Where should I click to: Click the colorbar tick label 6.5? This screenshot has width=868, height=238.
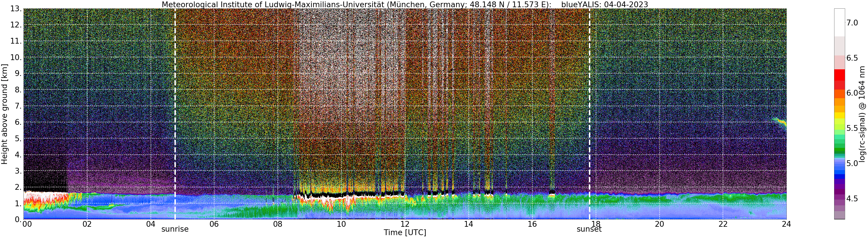[x=852, y=58]
